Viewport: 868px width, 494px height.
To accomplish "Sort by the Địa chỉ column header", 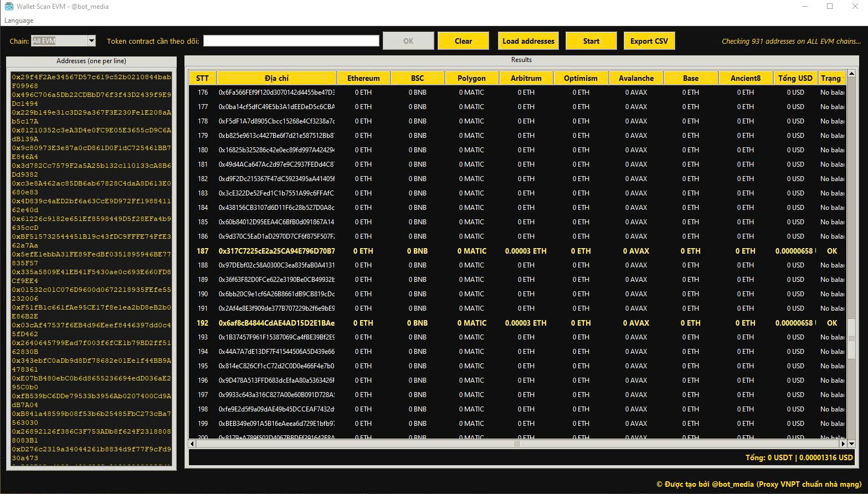I will click(x=276, y=78).
